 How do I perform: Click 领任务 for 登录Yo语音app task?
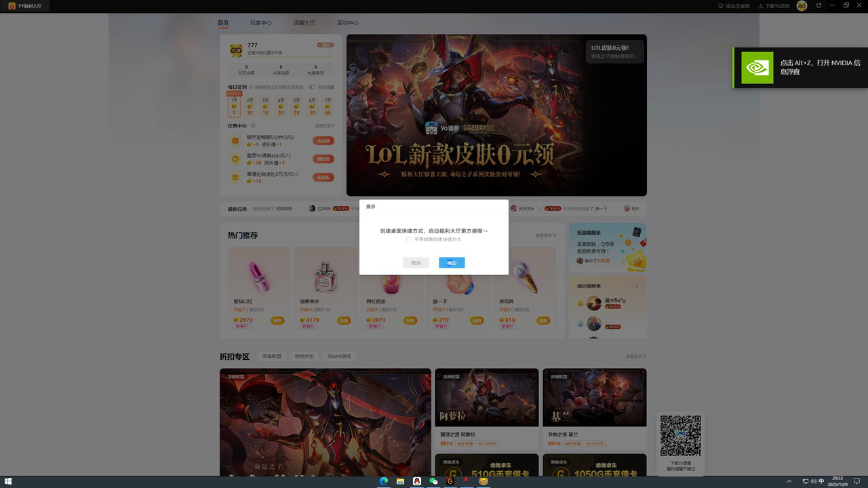(323, 159)
